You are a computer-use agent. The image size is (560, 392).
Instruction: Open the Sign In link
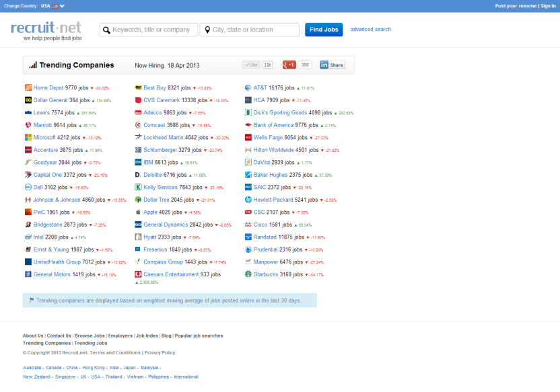pos(548,6)
